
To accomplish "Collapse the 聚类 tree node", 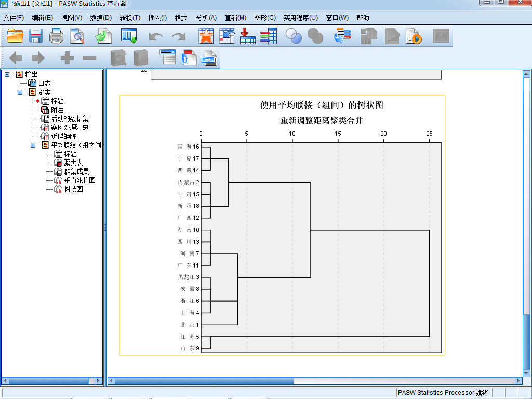I will tap(20, 92).
